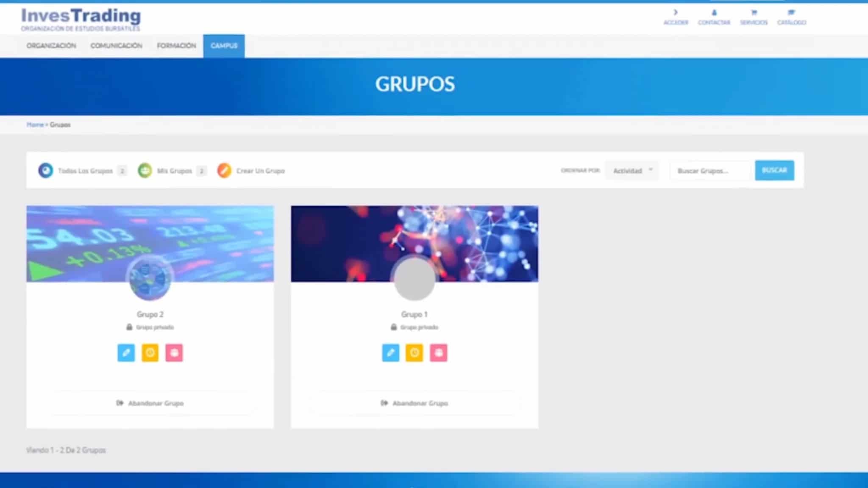Open the Organización menu item
The image size is (868, 488).
(x=51, y=46)
